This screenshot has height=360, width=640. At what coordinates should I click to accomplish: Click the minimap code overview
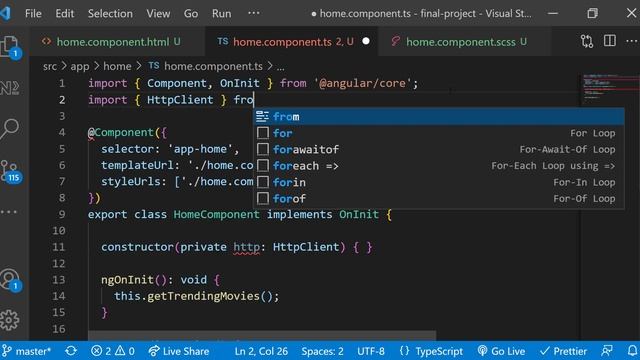coord(609,87)
